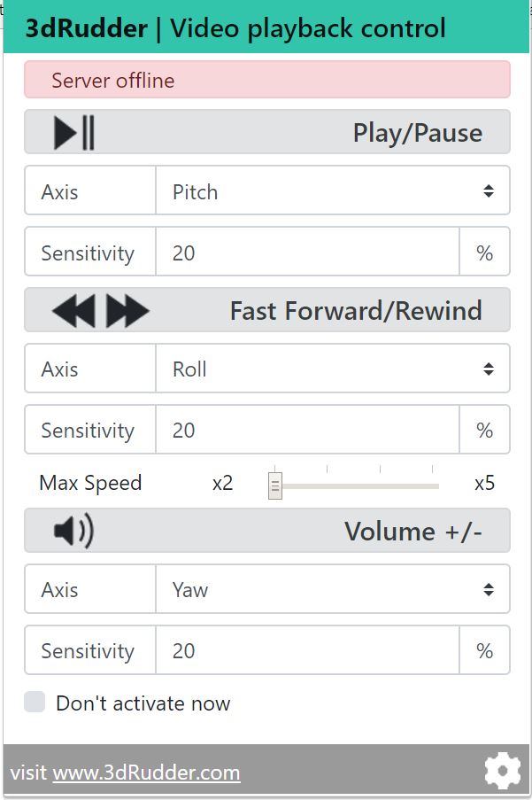This screenshot has height=800, width=532.
Task: Open the Yaw axis dropdown
Action: (x=332, y=589)
